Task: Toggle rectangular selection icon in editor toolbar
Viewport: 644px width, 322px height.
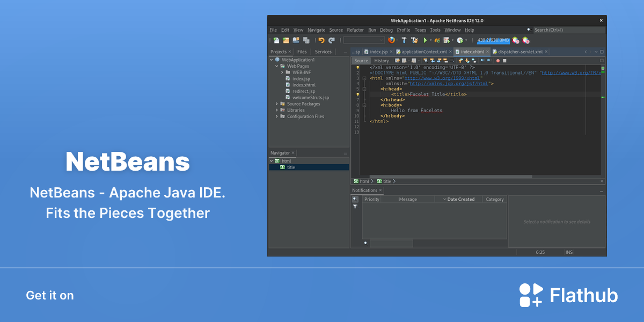Action: pos(452,61)
